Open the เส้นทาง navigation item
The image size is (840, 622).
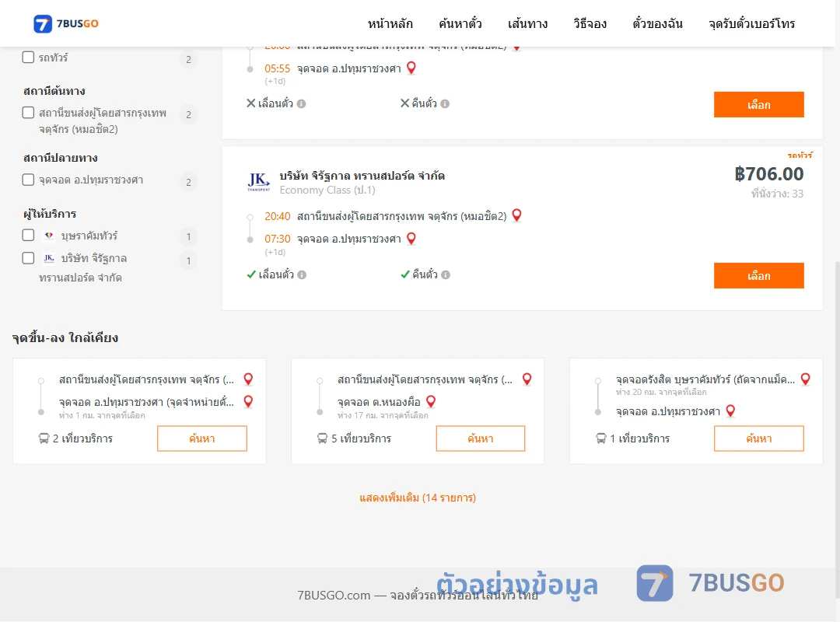click(x=527, y=23)
